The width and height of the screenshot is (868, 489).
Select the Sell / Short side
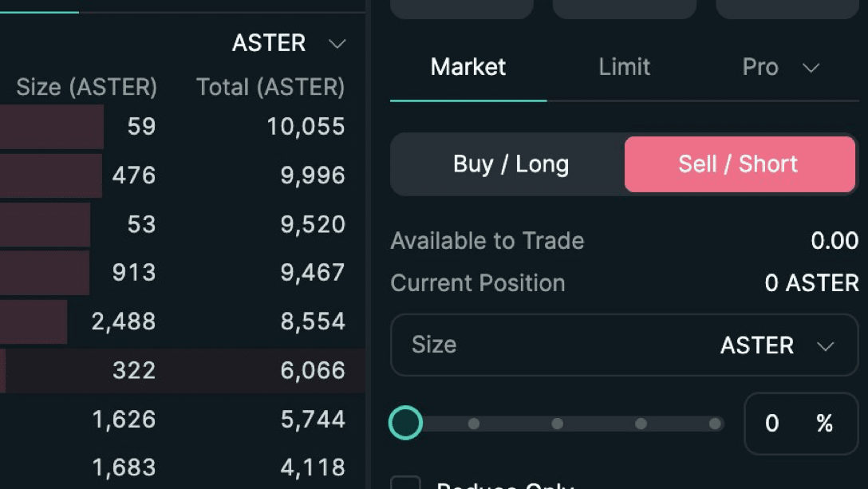pyautogui.click(x=740, y=164)
